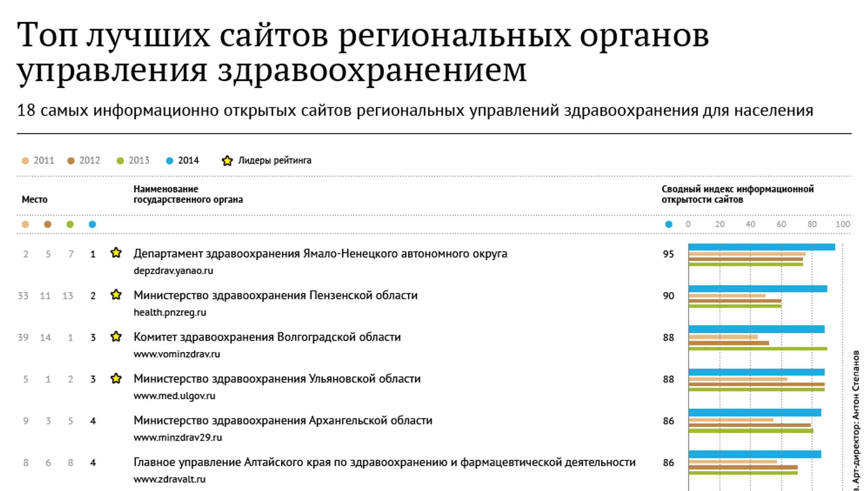
Task: Click the green 2013 bar for Волгоградская область
Action: [x=758, y=349]
